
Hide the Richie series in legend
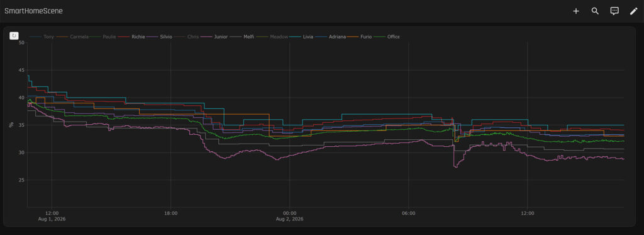tap(132, 37)
